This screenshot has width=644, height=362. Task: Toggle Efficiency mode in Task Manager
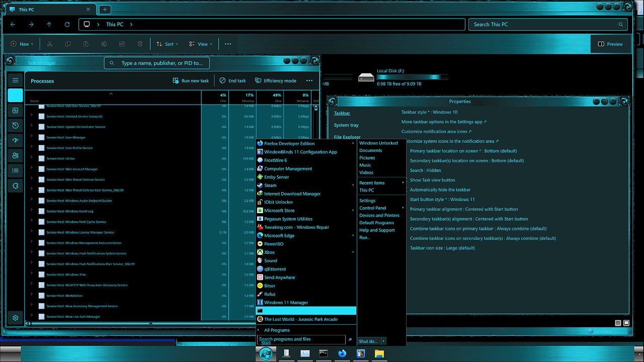tap(275, 80)
